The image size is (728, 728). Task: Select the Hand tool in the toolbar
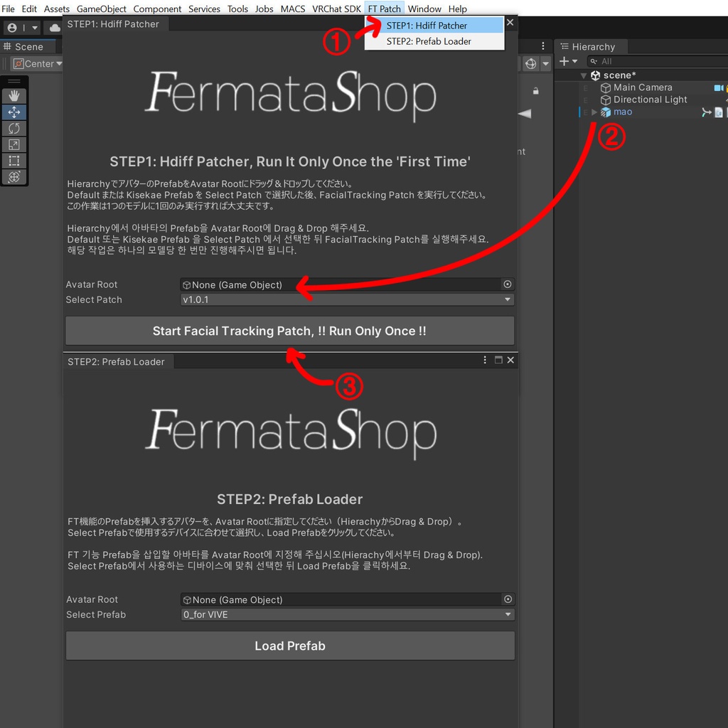tap(14, 95)
